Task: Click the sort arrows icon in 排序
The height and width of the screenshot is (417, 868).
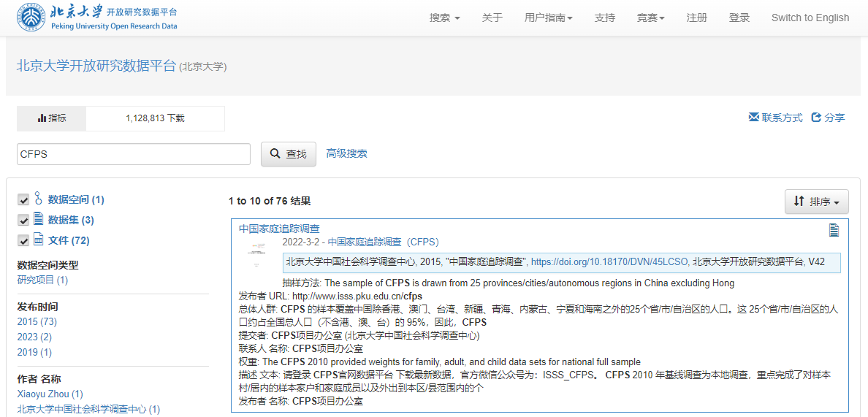Action: (799, 202)
